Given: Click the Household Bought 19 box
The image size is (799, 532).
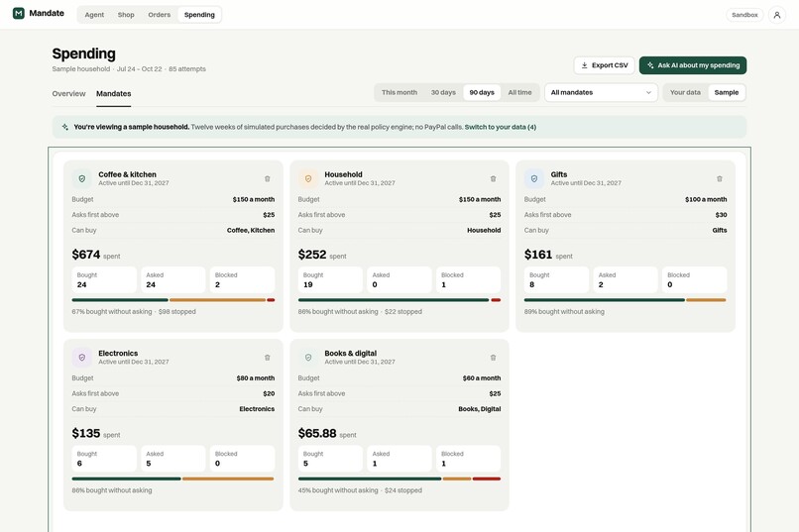Looking at the screenshot, I should [x=330, y=280].
